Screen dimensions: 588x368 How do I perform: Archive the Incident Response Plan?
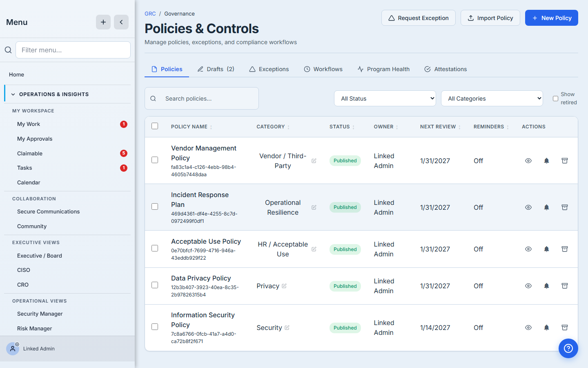(x=565, y=207)
